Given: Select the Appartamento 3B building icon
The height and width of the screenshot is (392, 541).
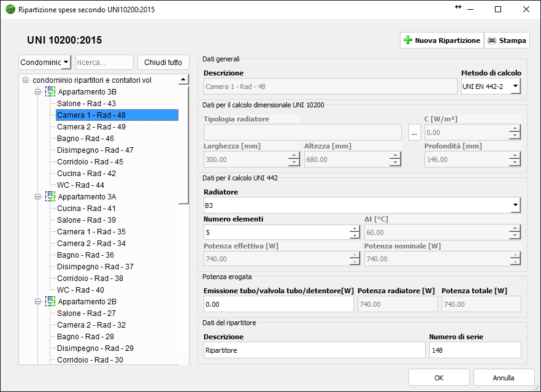Looking at the screenshot, I should (50, 92).
